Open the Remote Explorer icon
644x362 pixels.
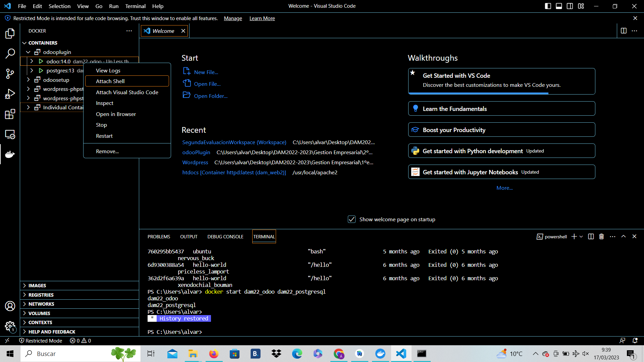pos(10,134)
